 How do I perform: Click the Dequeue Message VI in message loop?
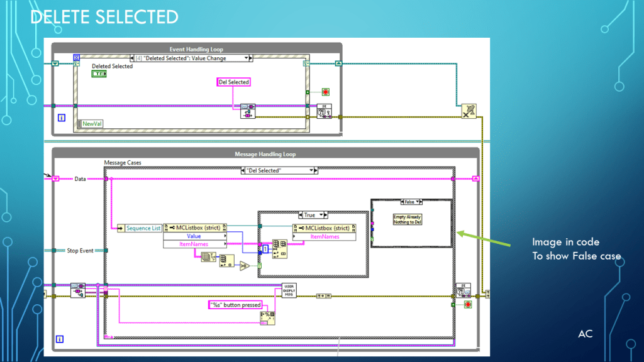tap(78, 290)
